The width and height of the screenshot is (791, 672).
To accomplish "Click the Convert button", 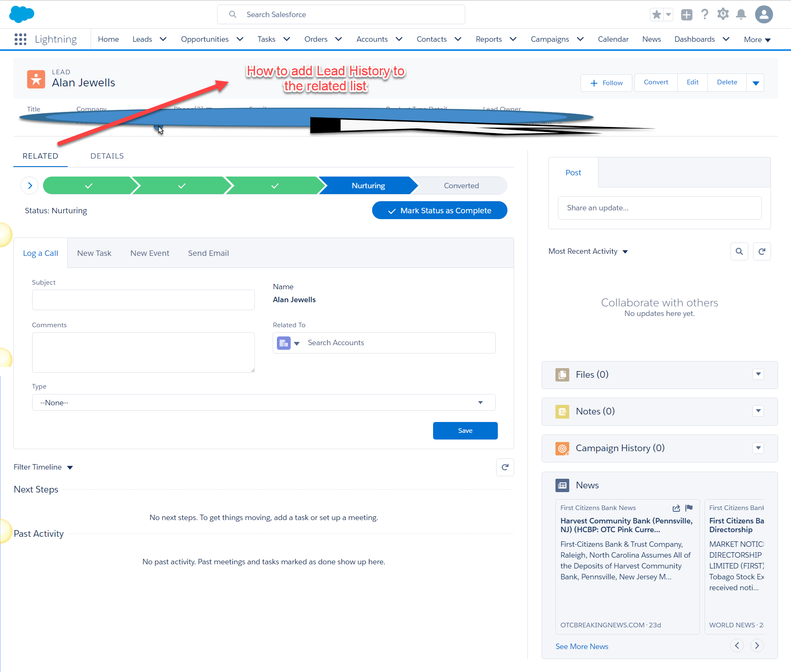I will (656, 82).
